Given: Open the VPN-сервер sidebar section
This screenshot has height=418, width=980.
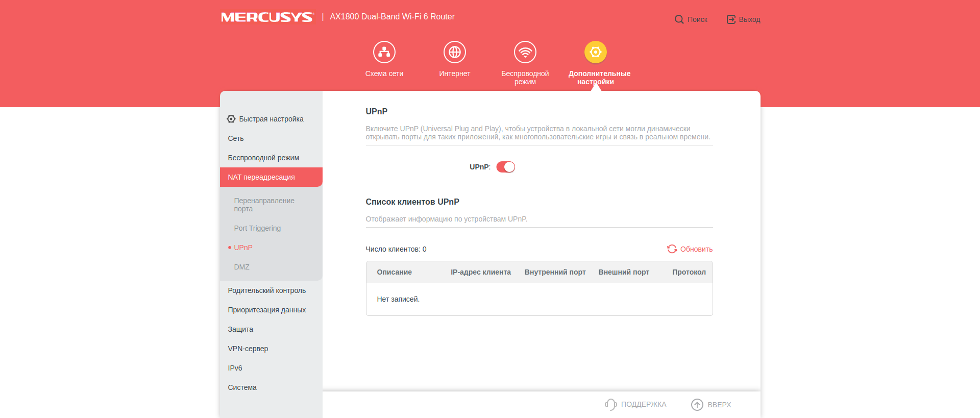Looking at the screenshot, I should tap(248, 349).
